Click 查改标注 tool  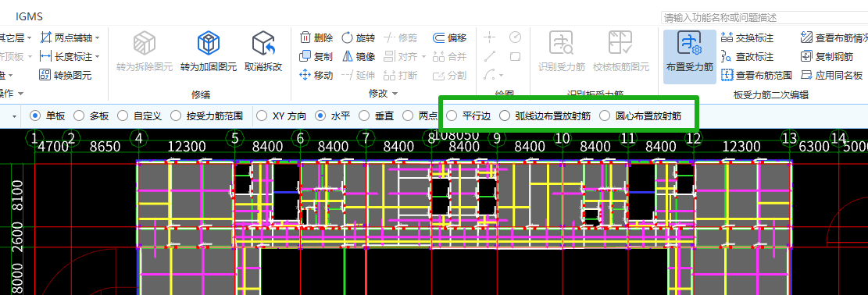(748, 56)
